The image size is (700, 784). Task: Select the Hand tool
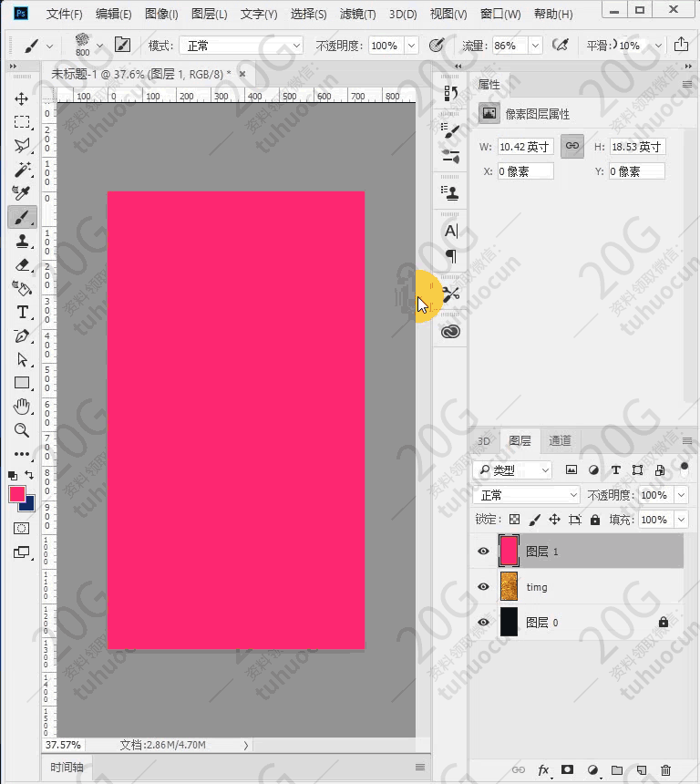point(22,407)
